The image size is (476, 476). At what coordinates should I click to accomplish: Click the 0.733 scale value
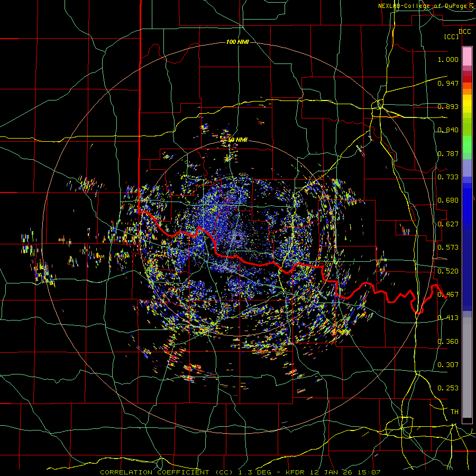(448, 177)
